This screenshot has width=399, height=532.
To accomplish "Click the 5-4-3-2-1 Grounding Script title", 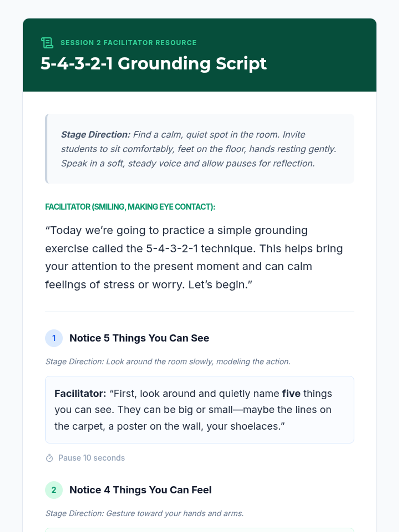I will click(153, 63).
